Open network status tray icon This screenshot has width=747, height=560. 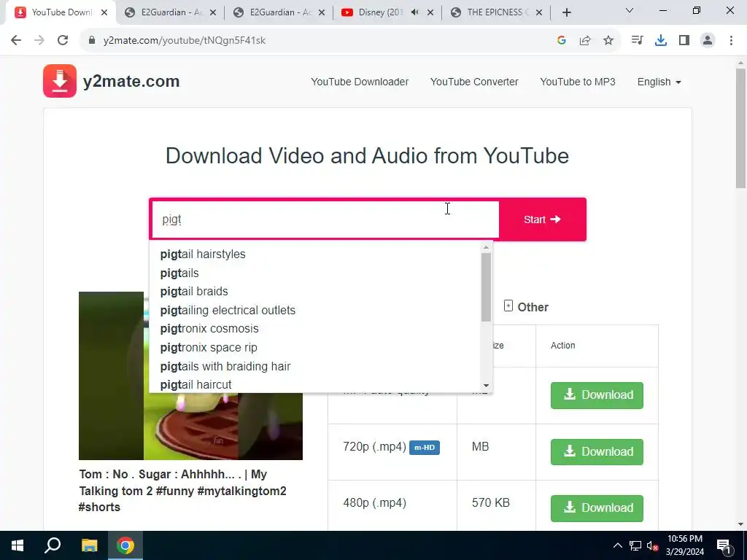tap(635, 545)
